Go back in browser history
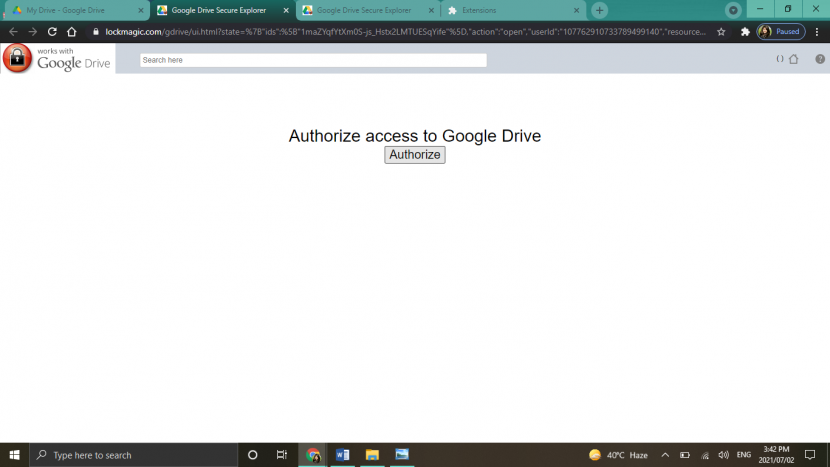Screen dimensions: 830x467 point(13,32)
